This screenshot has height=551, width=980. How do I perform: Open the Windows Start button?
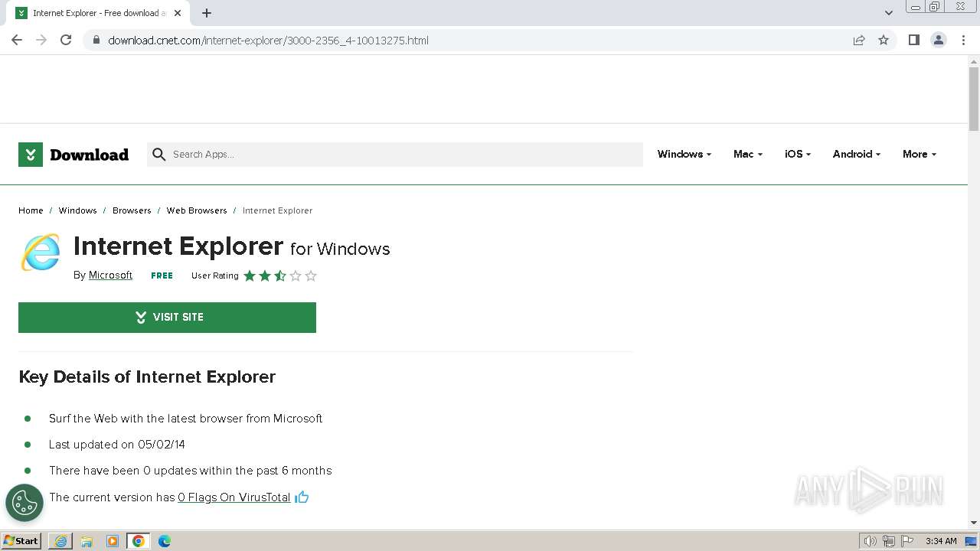21,540
